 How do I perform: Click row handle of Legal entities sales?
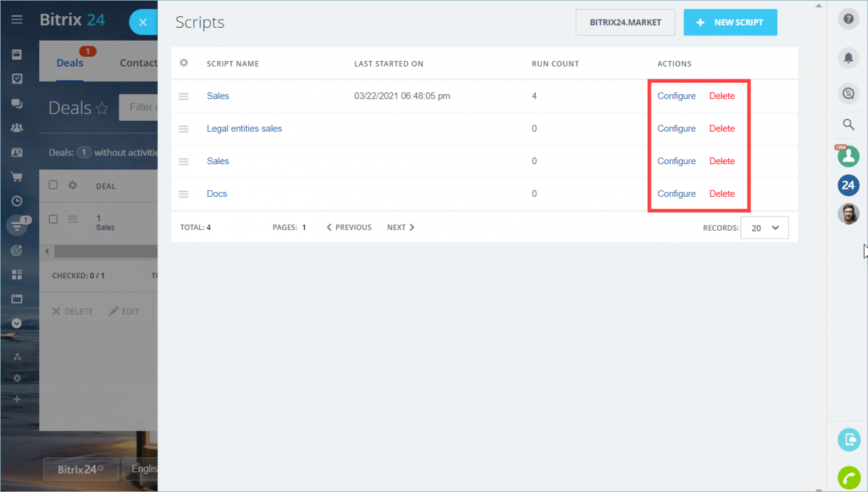click(x=184, y=129)
